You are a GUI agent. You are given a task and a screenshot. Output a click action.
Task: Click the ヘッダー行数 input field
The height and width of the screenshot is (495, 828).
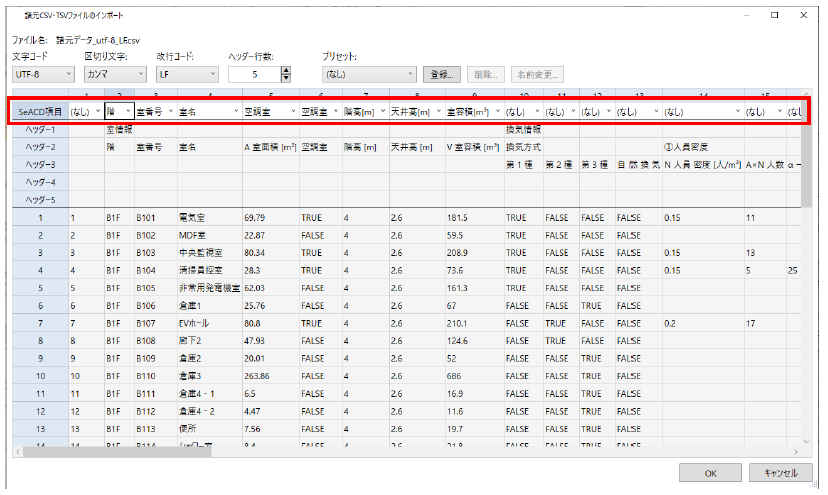click(x=254, y=74)
